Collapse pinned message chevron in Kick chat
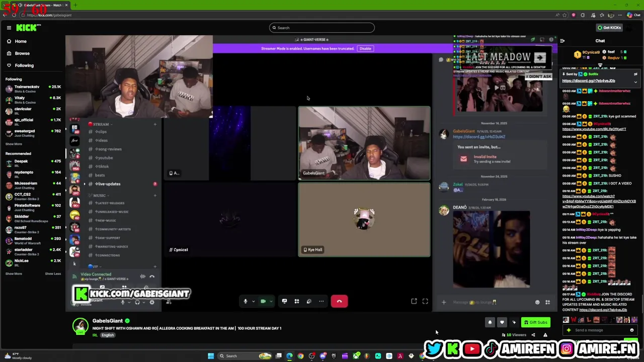The width and height of the screenshot is (644, 362). point(635,81)
